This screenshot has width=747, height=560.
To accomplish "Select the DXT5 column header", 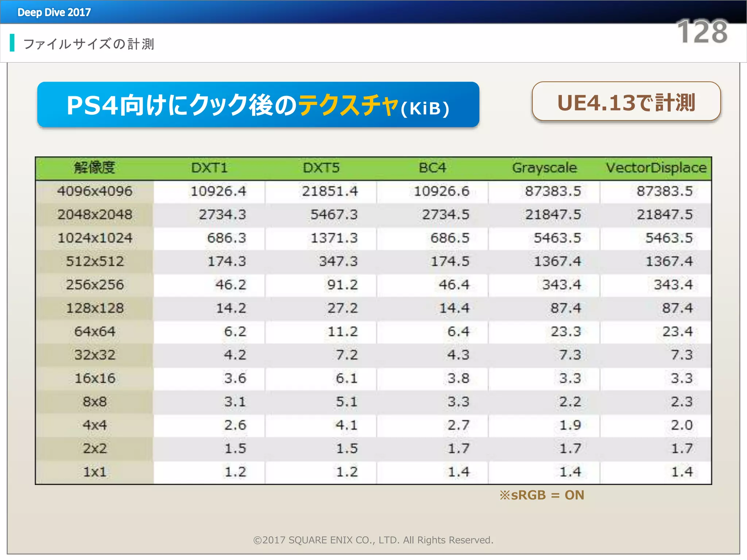I will (321, 168).
